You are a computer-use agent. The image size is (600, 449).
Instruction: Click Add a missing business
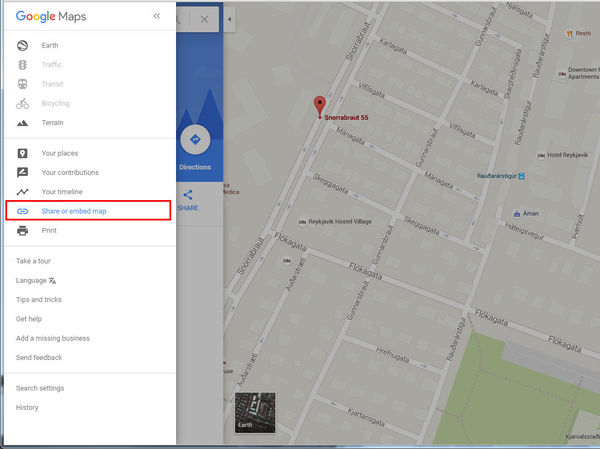coord(53,338)
